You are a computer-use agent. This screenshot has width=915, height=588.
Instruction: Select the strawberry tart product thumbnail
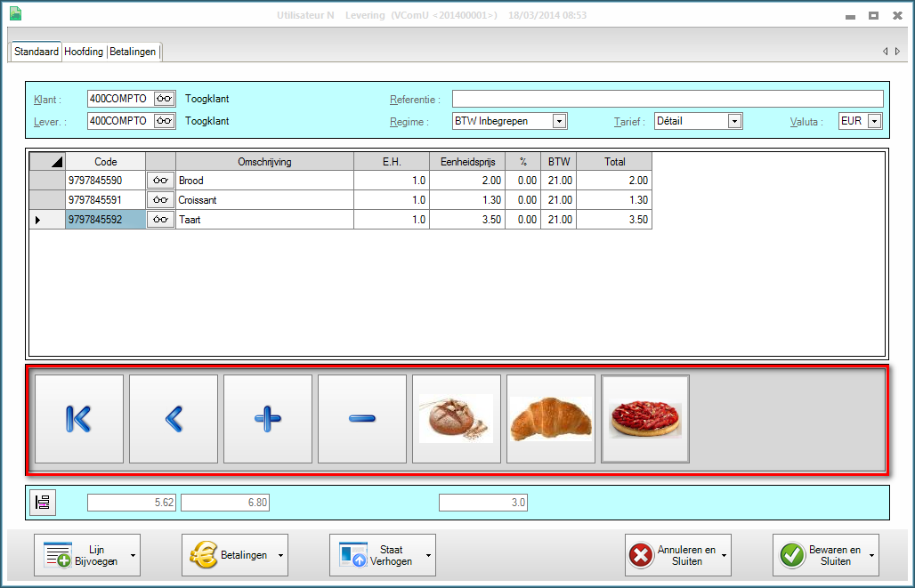tap(645, 419)
